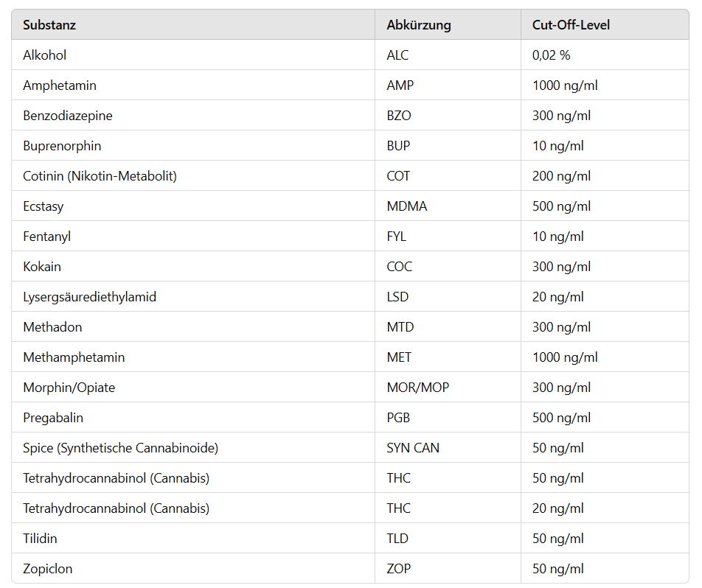
Task: Click the 0,02 % cut-off value
Action: pyautogui.click(x=551, y=55)
